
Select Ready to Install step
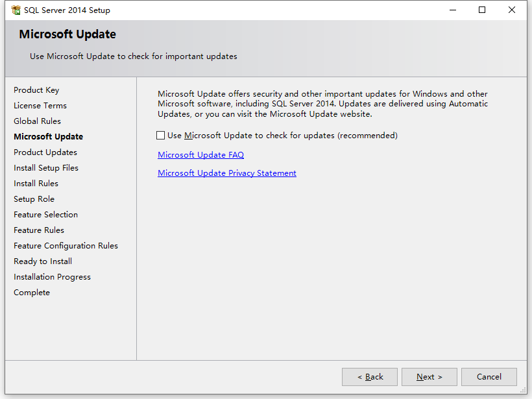43,261
